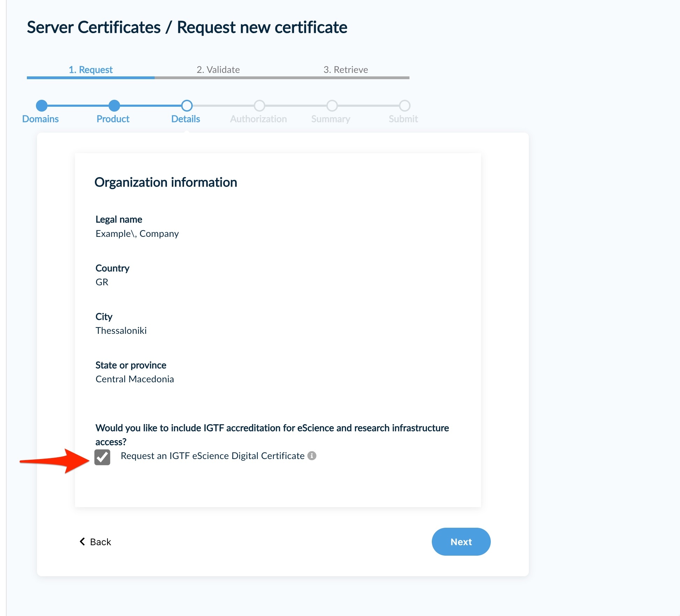Click the 'Request an IGTF eScience Digital Certificate' label
The image size is (680, 616).
pyautogui.click(x=212, y=456)
